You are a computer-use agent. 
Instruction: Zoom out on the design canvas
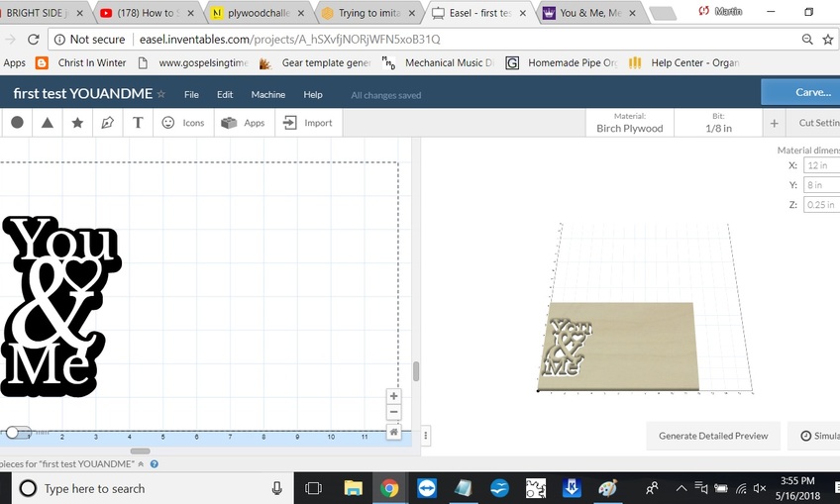pyautogui.click(x=394, y=412)
